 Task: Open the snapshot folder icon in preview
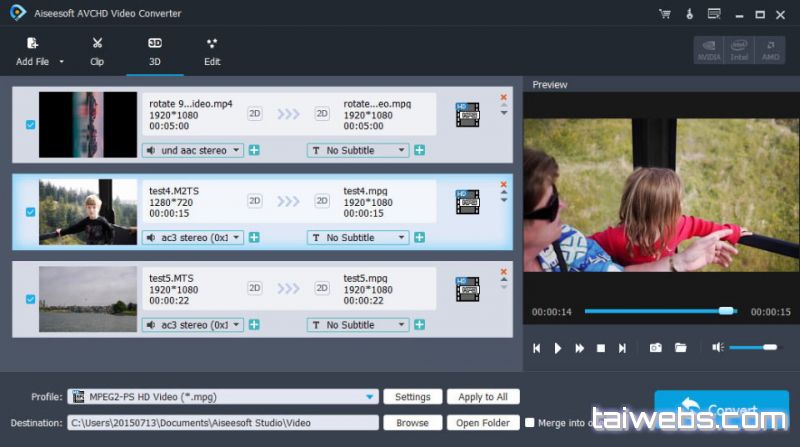[x=681, y=348]
